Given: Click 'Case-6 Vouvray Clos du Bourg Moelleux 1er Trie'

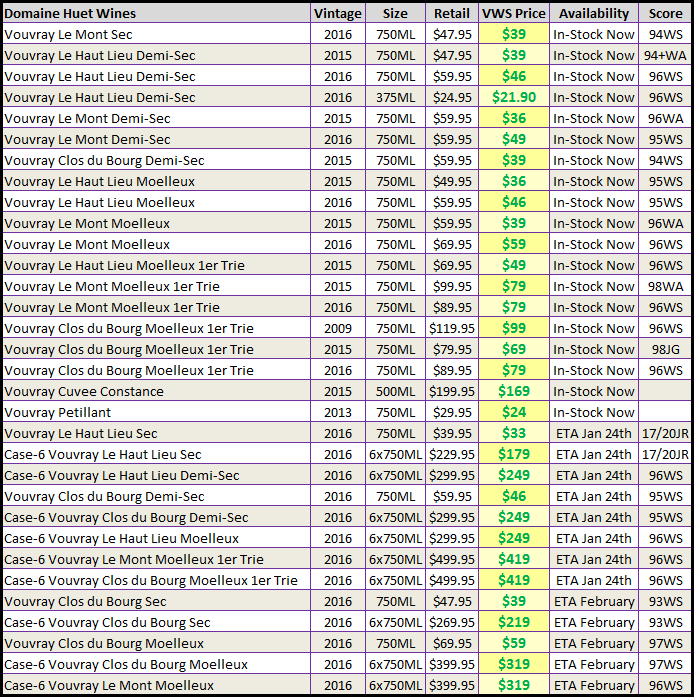Looking at the screenshot, I should (150, 580).
